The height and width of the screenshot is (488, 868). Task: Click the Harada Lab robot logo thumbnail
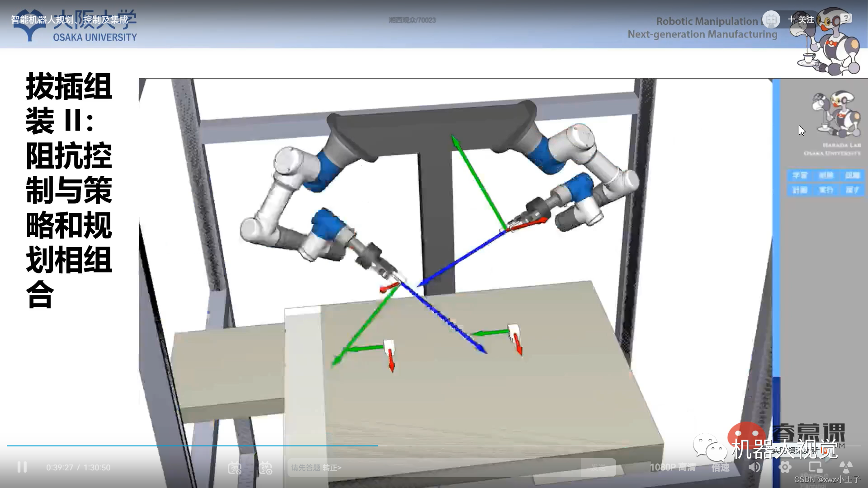[x=836, y=114]
